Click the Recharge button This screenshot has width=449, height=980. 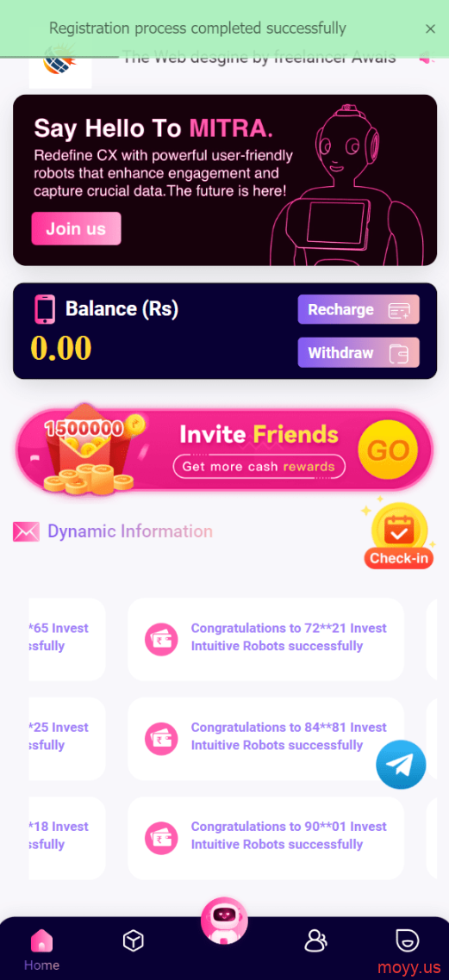pos(359,309)
